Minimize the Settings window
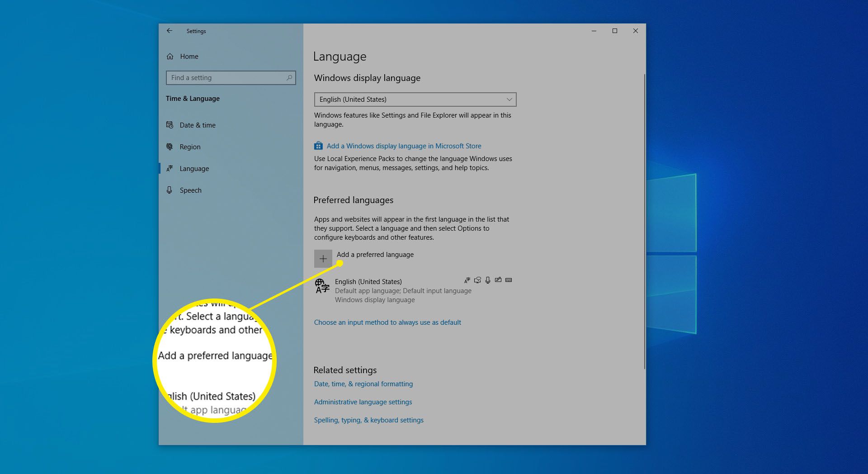Viewport: 868px width, 474px height. click(594, 31)
